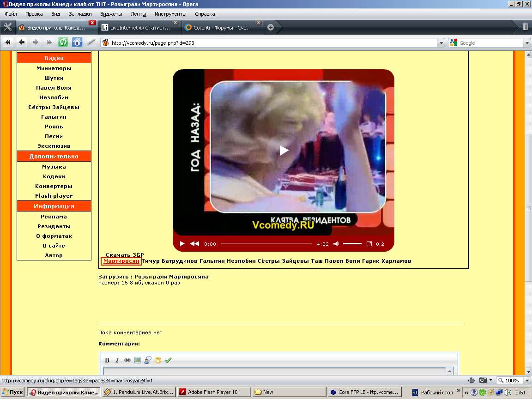Expand the address bar dropdown
The width and height of the screenshot is (532, 399).
click(441, 43)
